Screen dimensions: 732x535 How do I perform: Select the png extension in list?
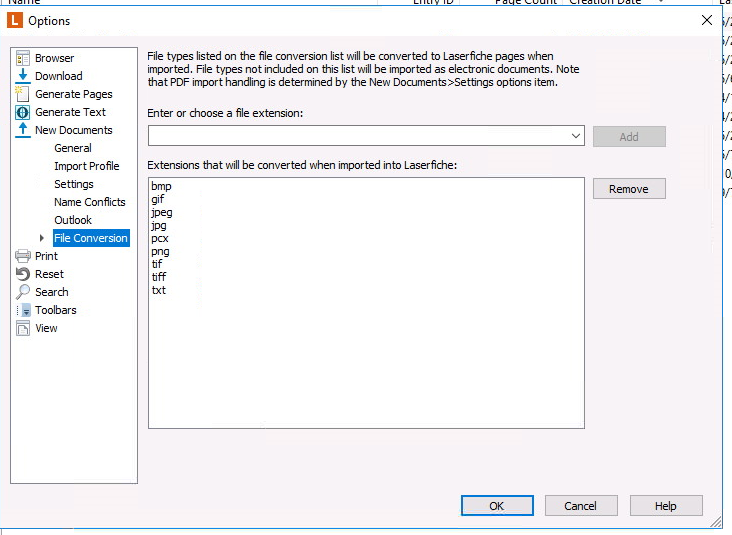coord(160,252)
